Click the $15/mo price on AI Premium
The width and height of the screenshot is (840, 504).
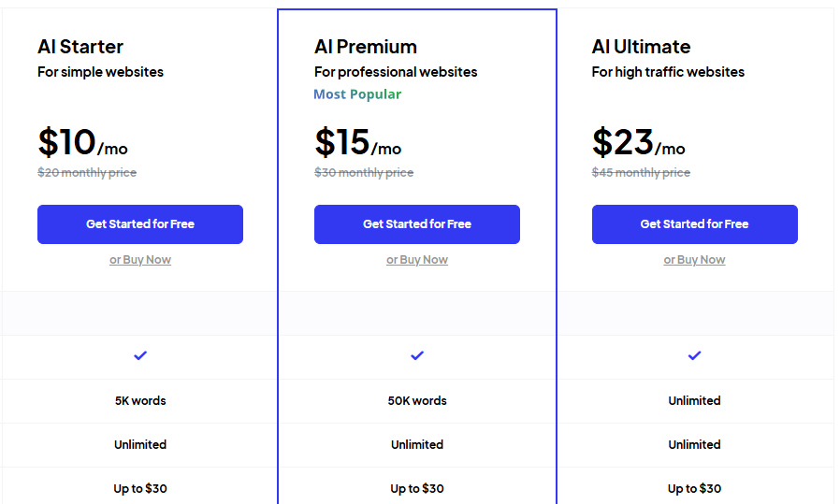tap(358, 143)
